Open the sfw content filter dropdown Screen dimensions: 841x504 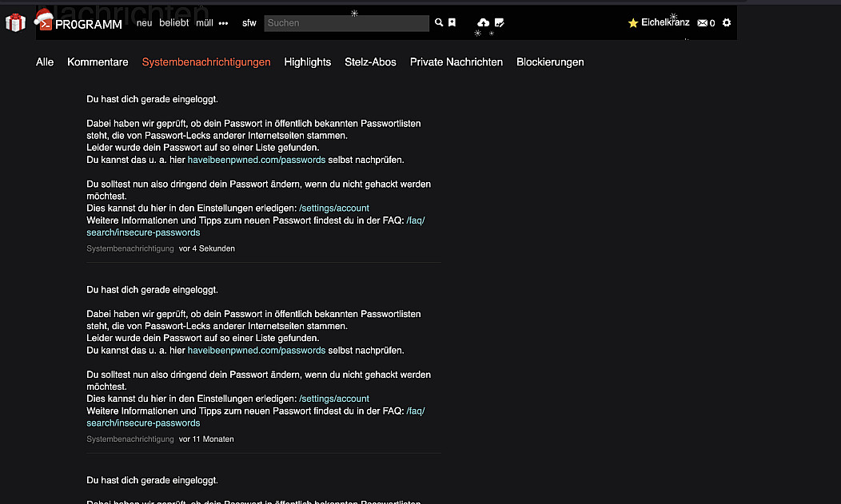click(249, 23)
